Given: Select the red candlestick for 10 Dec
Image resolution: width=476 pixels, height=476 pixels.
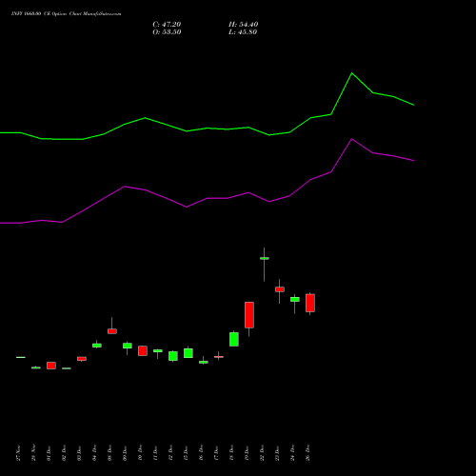Looking at the screenshot, I should coord(143,350).
